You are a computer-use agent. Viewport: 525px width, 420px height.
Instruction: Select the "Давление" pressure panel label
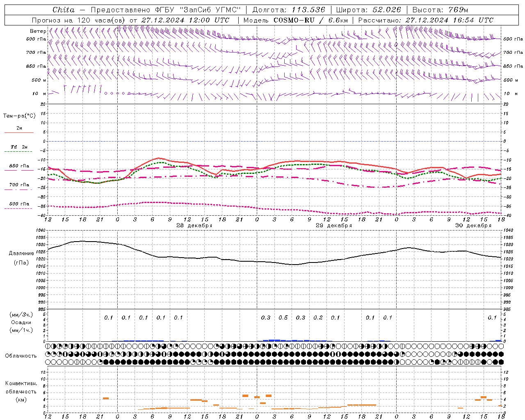[21, 253]
